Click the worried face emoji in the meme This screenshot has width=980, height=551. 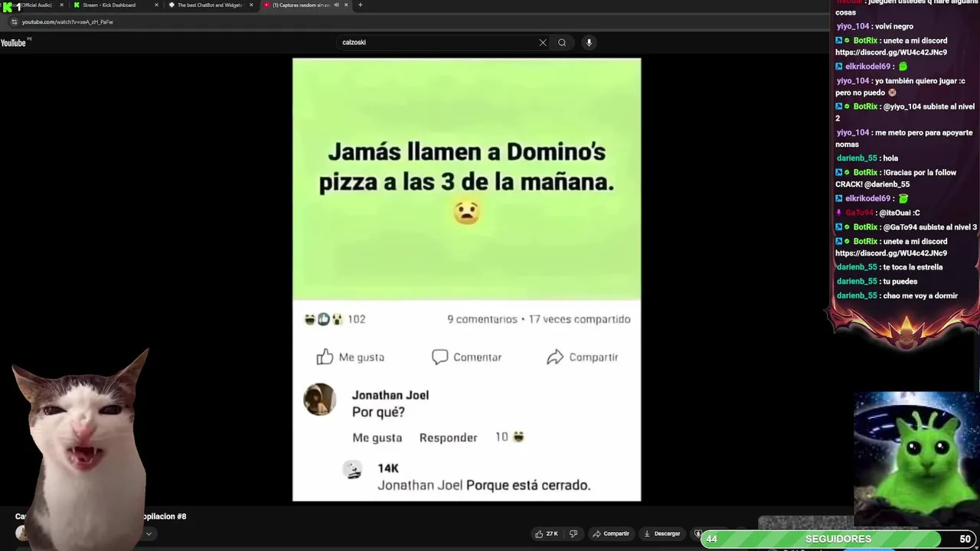coord(466,212)
